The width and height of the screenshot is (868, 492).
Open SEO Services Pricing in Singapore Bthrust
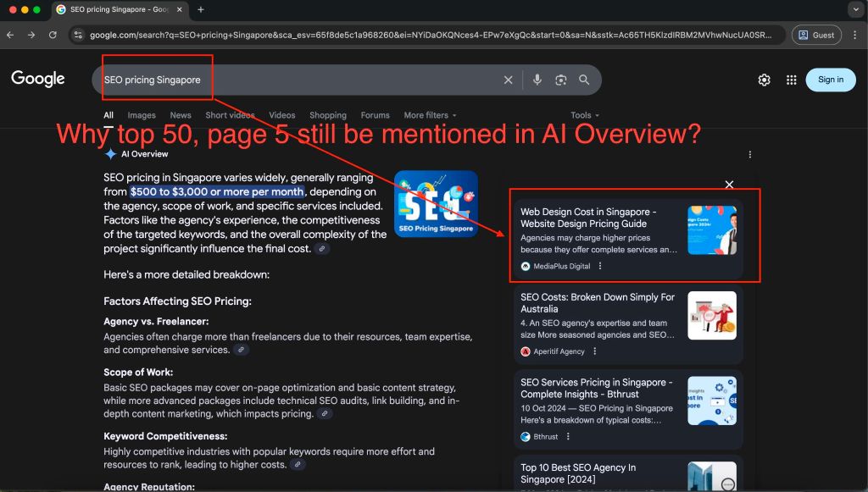(x=596, y=388)
